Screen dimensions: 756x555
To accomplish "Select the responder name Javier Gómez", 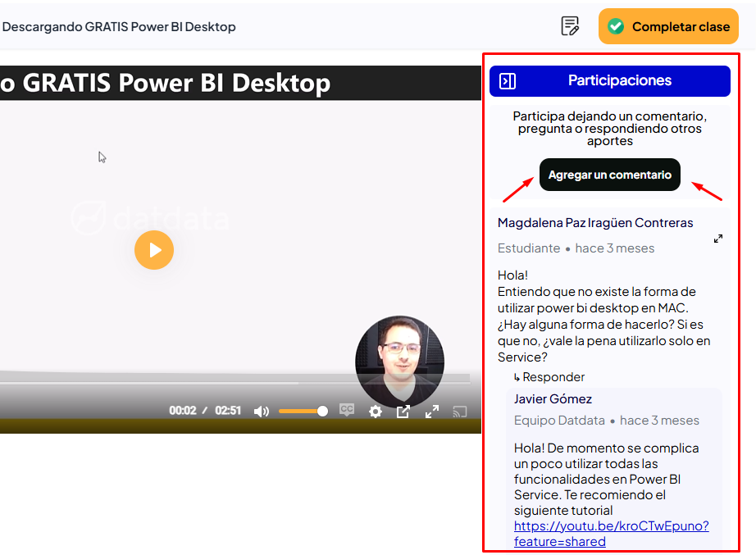I will 553,398.
